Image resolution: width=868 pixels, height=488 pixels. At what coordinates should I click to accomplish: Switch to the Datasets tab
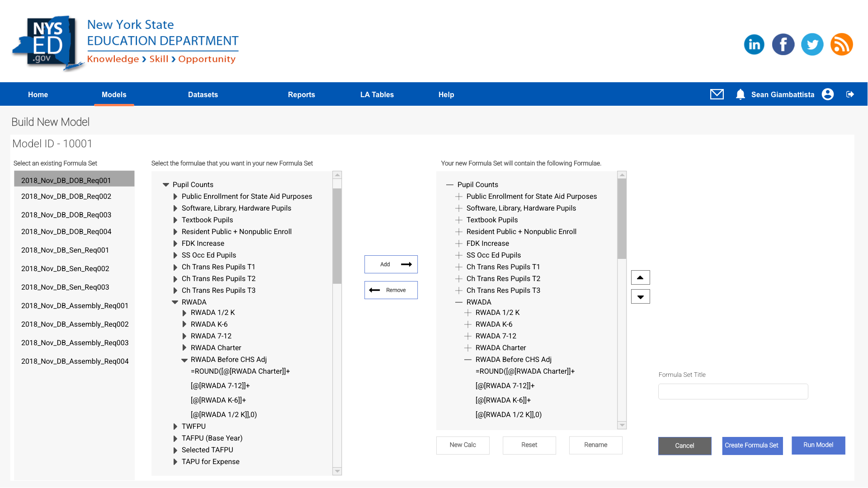click(203, 94)
